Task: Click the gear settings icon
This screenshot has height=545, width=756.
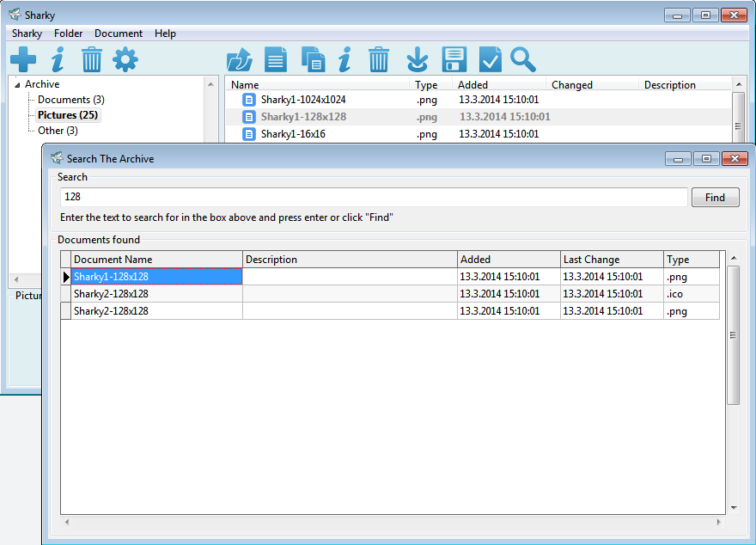Action: [x=125, y=59]
